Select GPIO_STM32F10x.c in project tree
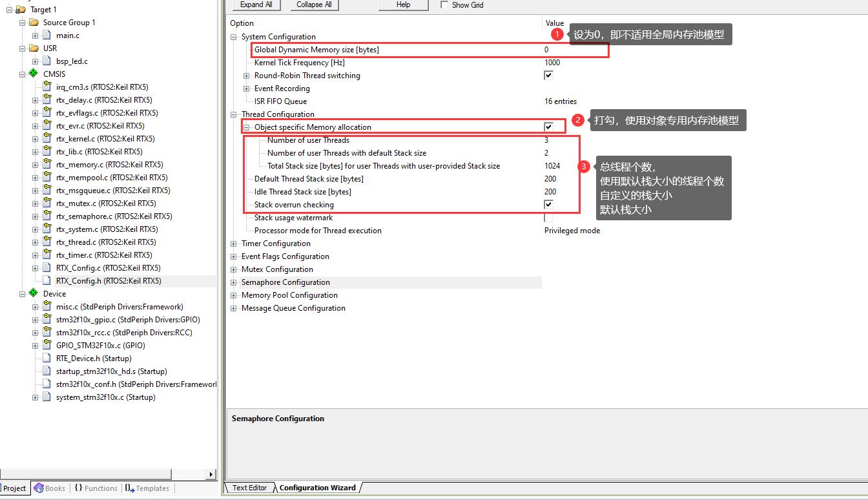This screenshot has height=500, width=868. [100, 346]
